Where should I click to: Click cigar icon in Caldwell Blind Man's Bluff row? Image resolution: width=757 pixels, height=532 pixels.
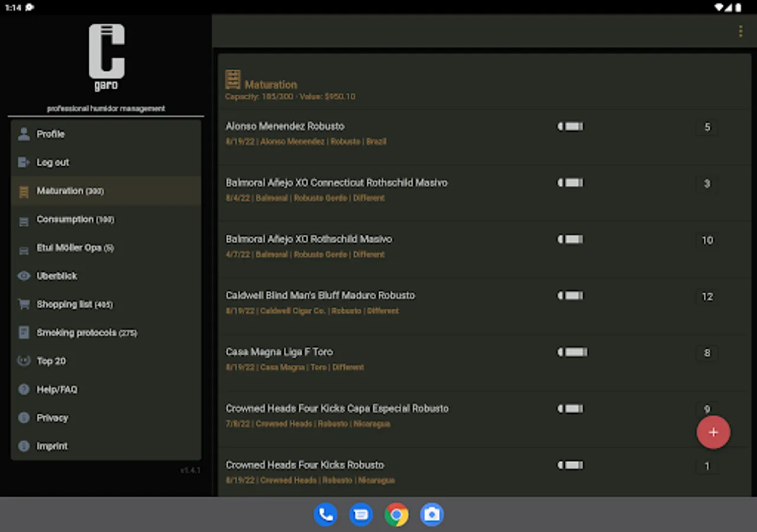pyautogui.click(x=570, y=296)
